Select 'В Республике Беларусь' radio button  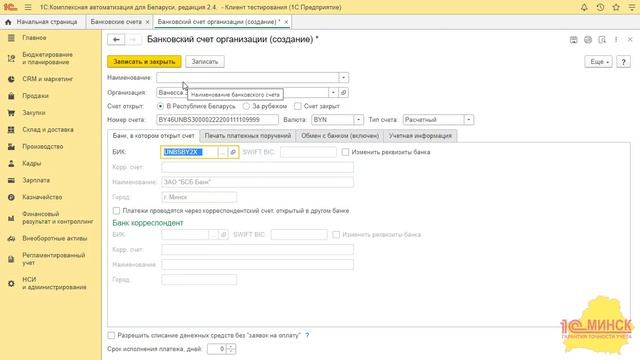tap(160, 106)
